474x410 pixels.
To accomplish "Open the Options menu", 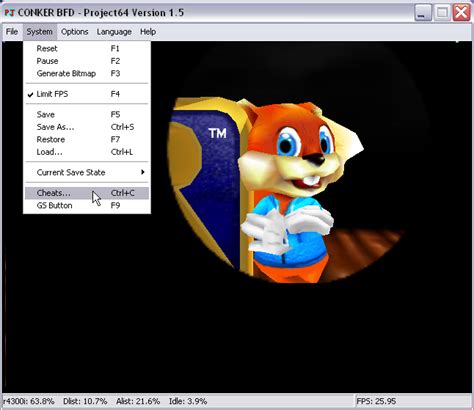I will pyautogui.click(x=74, y=32).
